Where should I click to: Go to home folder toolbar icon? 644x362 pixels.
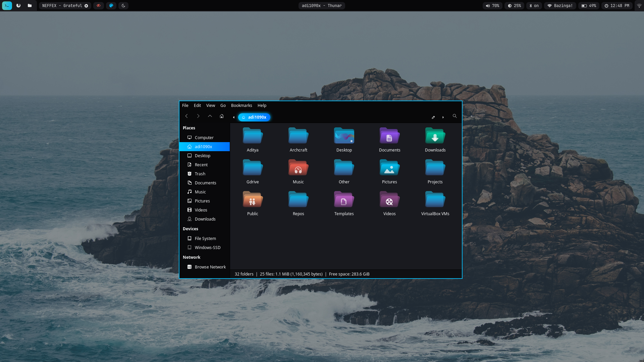tap(222, 116)
